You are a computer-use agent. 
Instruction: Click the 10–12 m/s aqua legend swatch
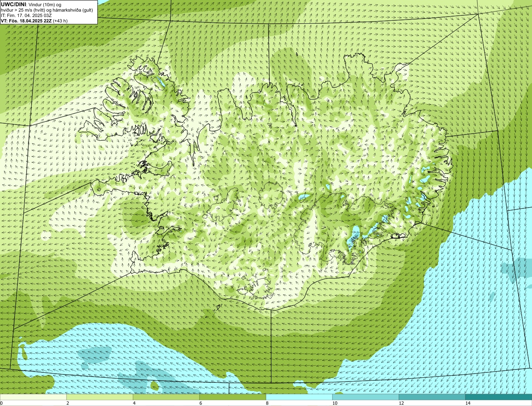[x=366, y=397]
